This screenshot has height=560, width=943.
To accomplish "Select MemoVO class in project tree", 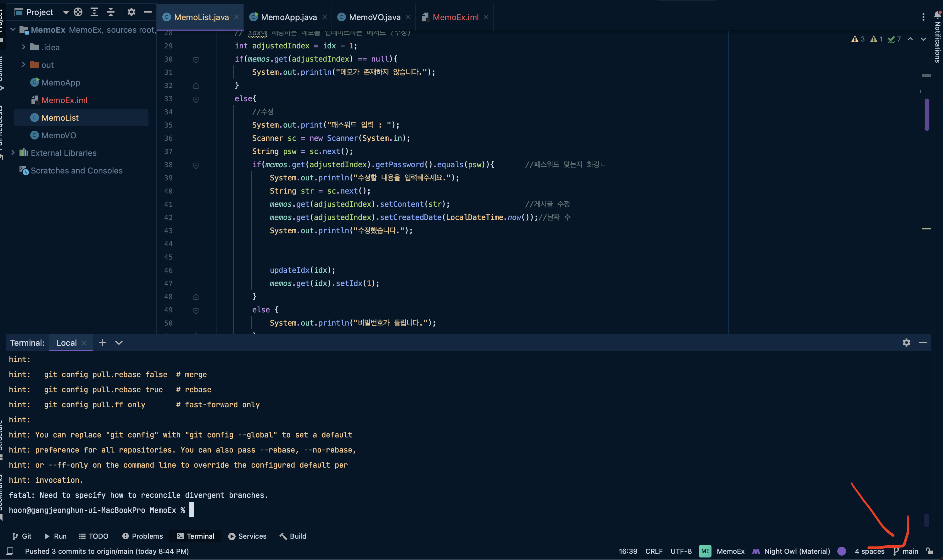I will coord(59,135).
